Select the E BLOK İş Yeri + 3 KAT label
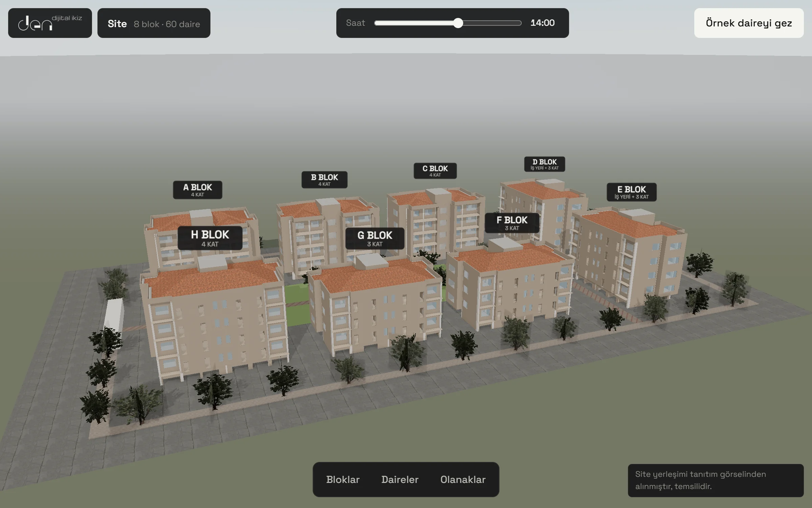Viewport: 812px width, 508px height. point(632,192)
